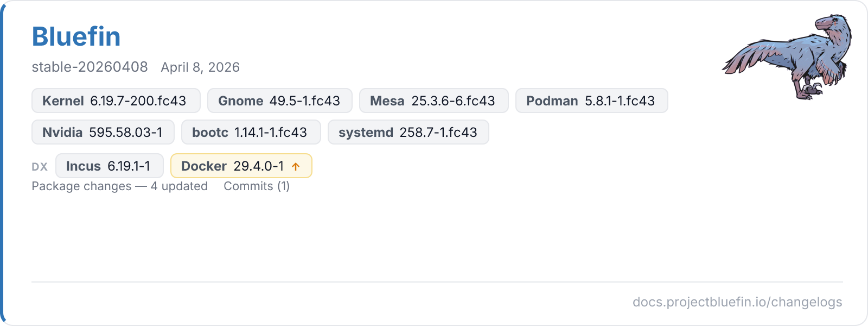Image resolution: width=868 pixels, height=326 pixels.
Task: Click the orange up arrow on Docker
Action: [296, 167]
